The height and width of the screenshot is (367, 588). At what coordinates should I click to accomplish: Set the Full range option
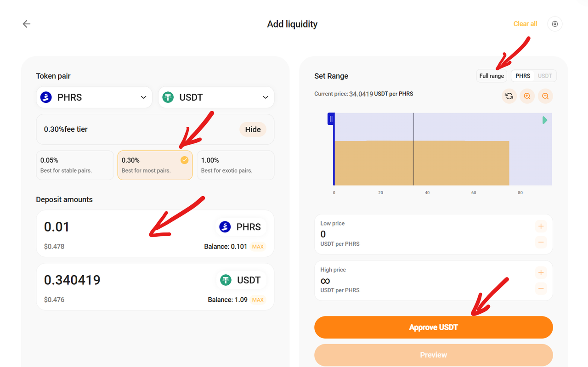coord(492,76)
